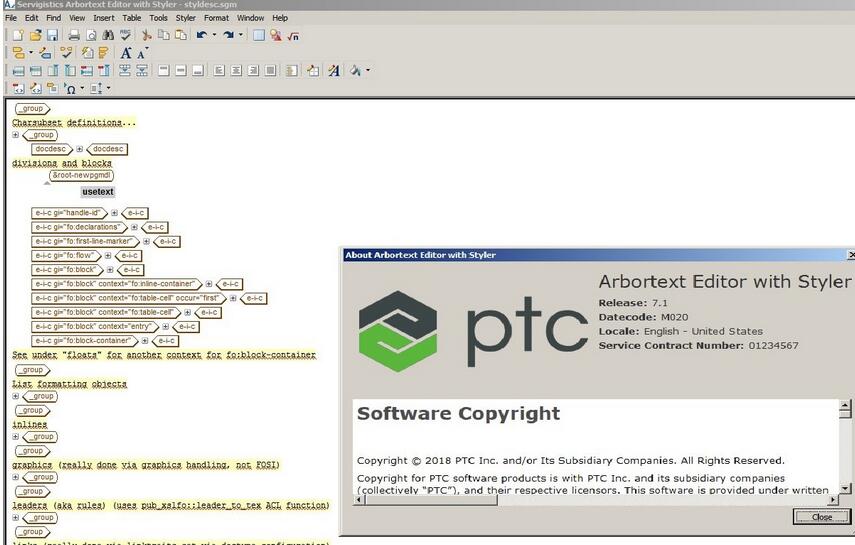Click the pencil-and-tag edit markup icon
This screenshot has width=855, height=545.
coord(45,53)
